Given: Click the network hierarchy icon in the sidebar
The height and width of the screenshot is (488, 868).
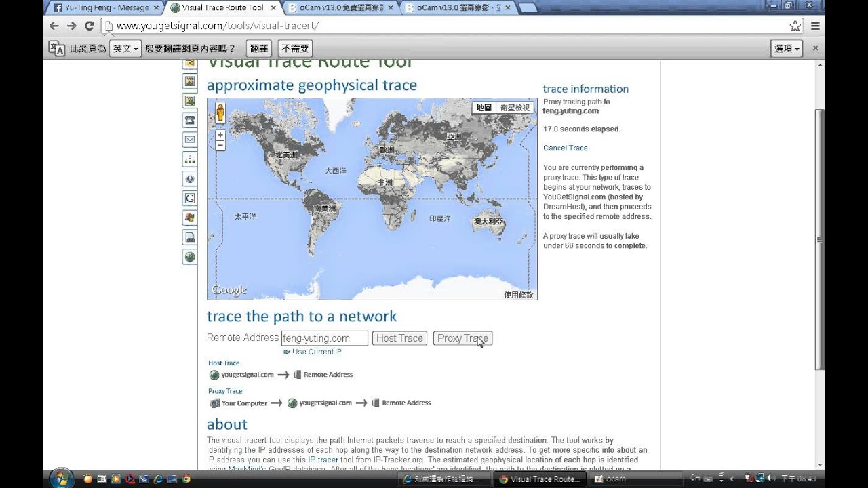Looking at the screenshot, I should 190,159.
